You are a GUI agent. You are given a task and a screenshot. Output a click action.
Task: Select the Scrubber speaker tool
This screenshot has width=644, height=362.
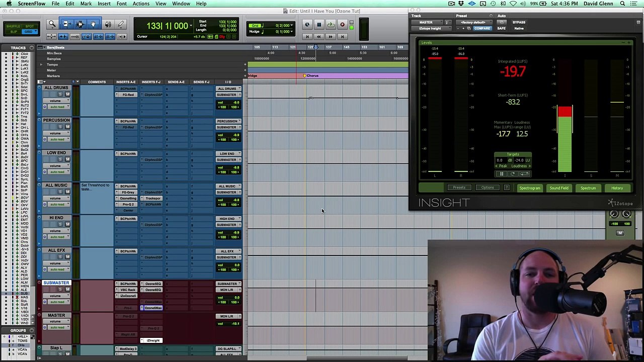click(108, 24)
